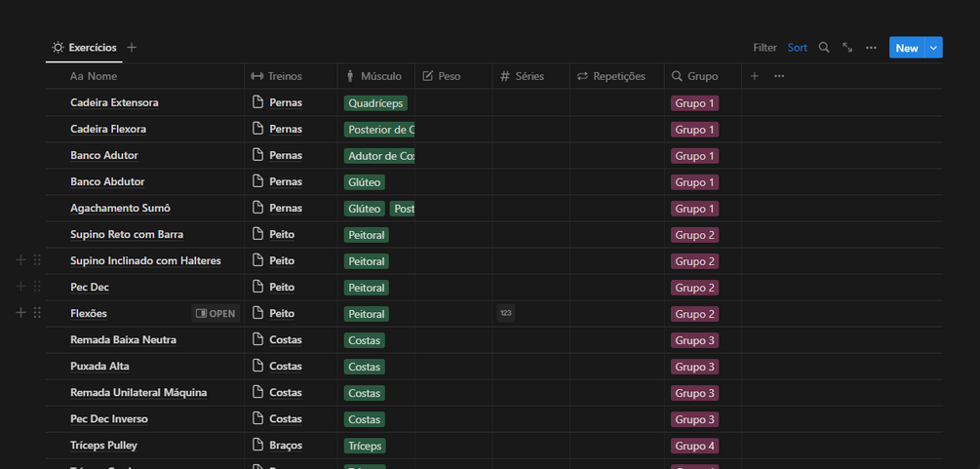Open the New button dropdown arrow
Viewport: 980px width, 469px height.
(934, 48)
